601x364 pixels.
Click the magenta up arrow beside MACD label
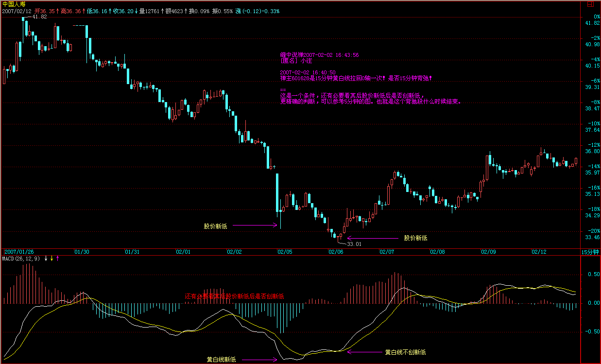58,259
